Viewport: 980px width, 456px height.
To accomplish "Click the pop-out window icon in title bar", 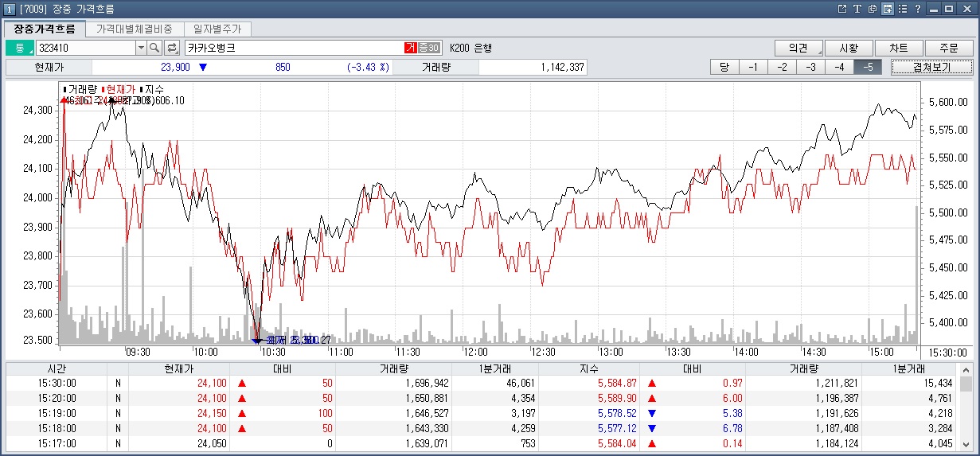I will coord(843,9).
